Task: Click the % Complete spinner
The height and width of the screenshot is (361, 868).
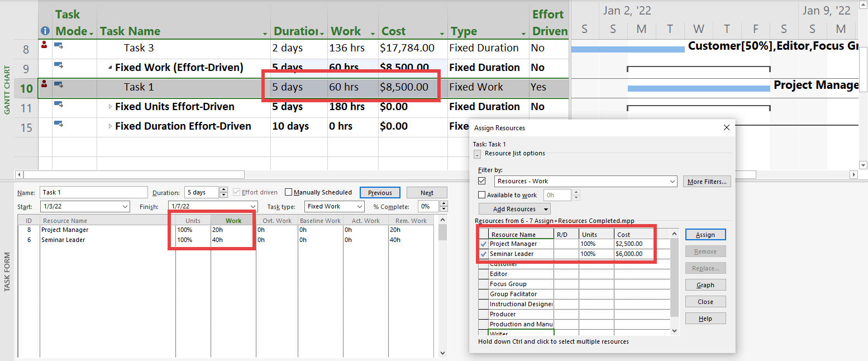Action: [x=443, y=207]
